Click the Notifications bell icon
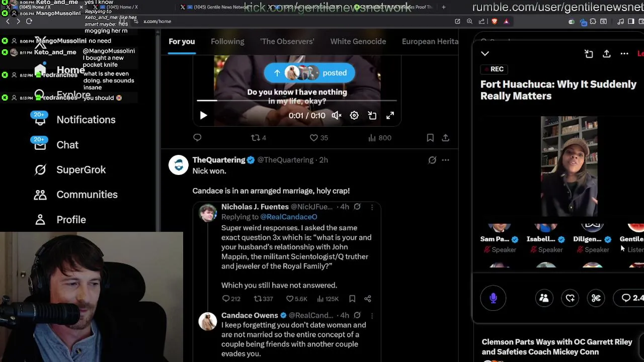Viewport: 644px width, 362px height. click(40, 120)
